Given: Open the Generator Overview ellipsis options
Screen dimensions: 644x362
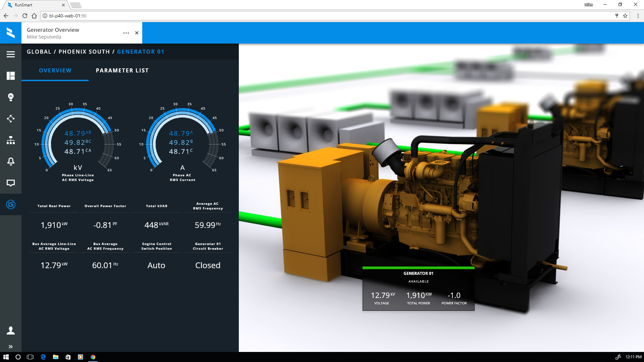Looking at the screenshot, I should point(126,33).
